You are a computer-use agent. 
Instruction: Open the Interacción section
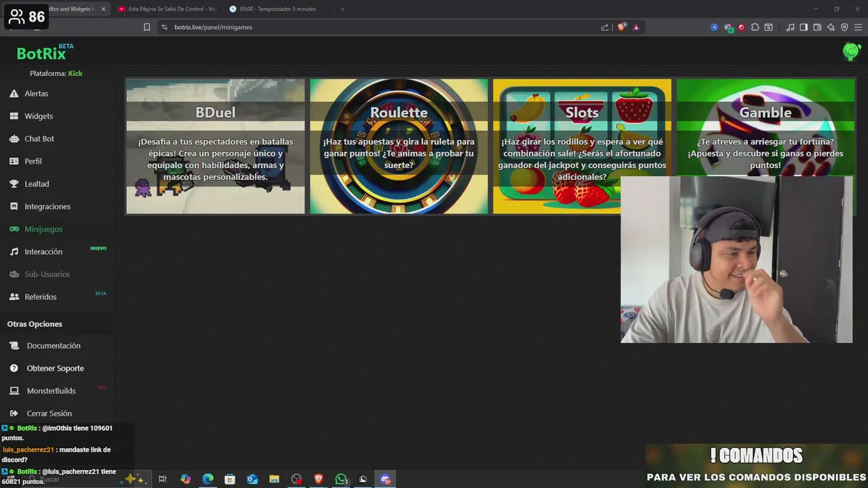[x=43, y=251]
